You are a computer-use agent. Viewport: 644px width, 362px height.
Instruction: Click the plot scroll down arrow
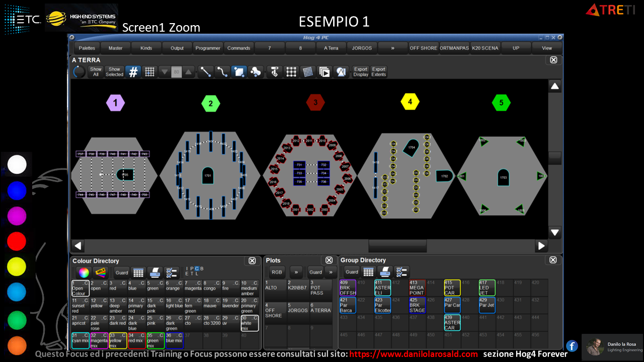pos(555,233)
